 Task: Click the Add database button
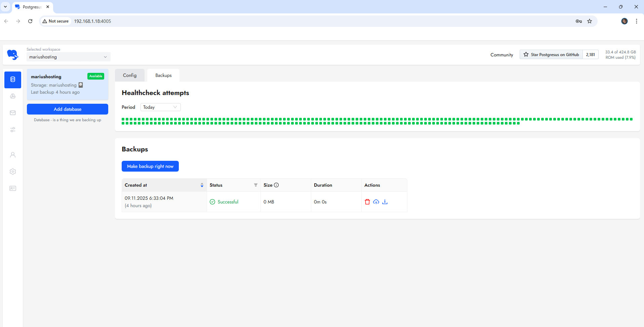[68, 109]
